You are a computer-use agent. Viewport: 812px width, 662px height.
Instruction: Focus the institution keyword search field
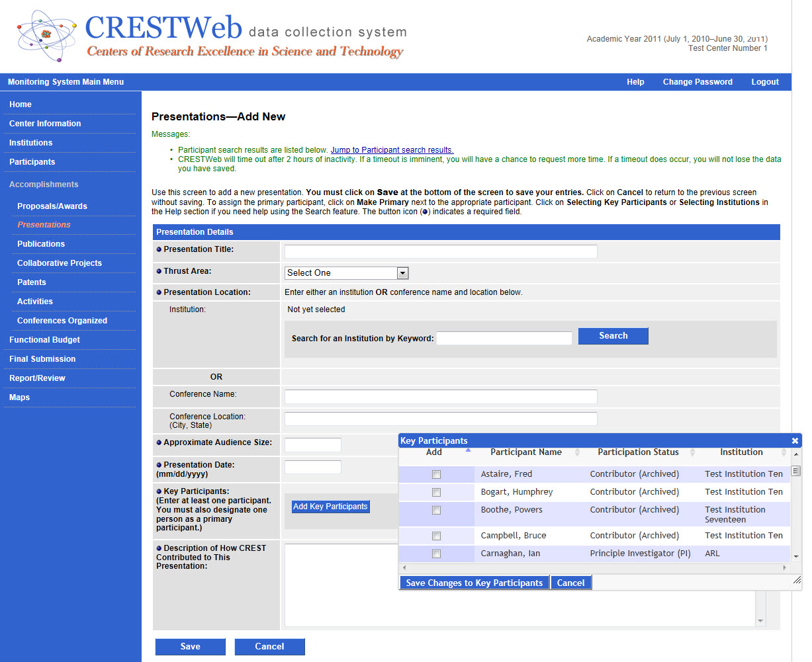coord(504,338)
